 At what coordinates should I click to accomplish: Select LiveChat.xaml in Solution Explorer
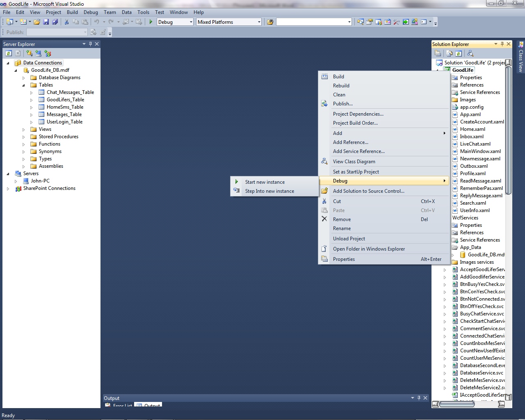click(x=475, y=144)
